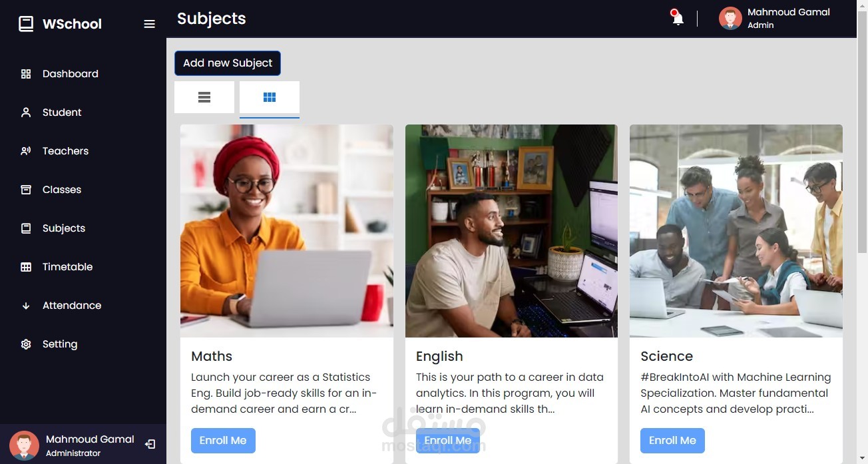868x464 pixels.
Task: Open the Setting gear icon
Action: (x=25, y=344)
